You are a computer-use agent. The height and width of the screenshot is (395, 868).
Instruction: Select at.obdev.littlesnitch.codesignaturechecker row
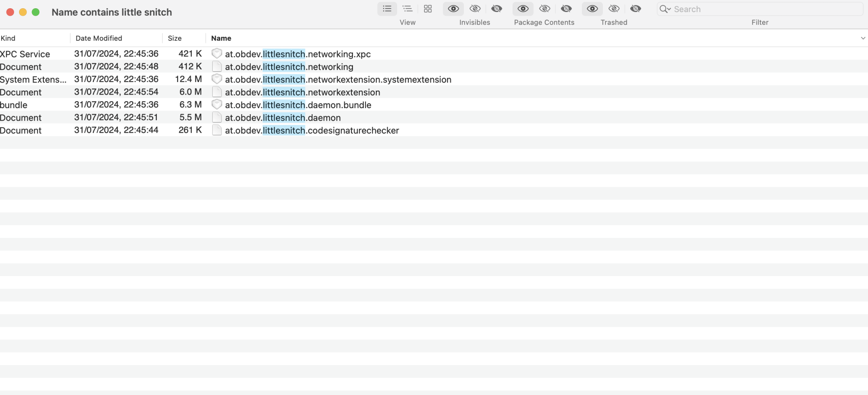[x=434, y=130]
